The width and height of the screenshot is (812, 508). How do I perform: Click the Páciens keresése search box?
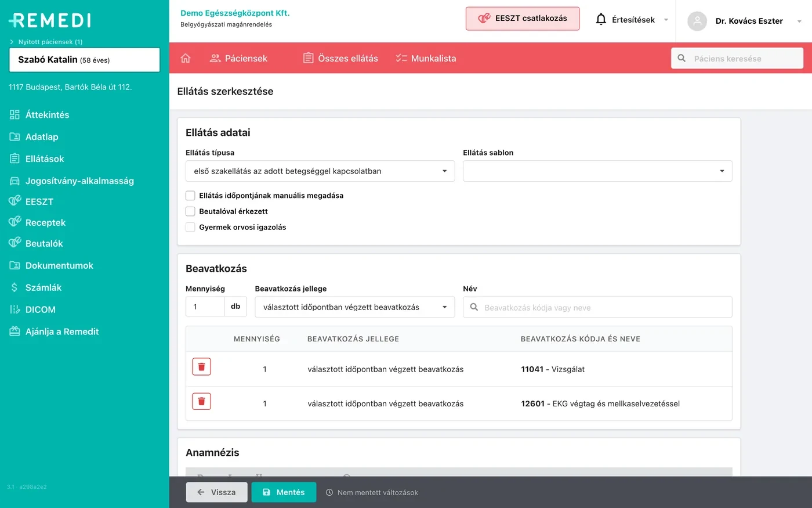pos(737,58)
